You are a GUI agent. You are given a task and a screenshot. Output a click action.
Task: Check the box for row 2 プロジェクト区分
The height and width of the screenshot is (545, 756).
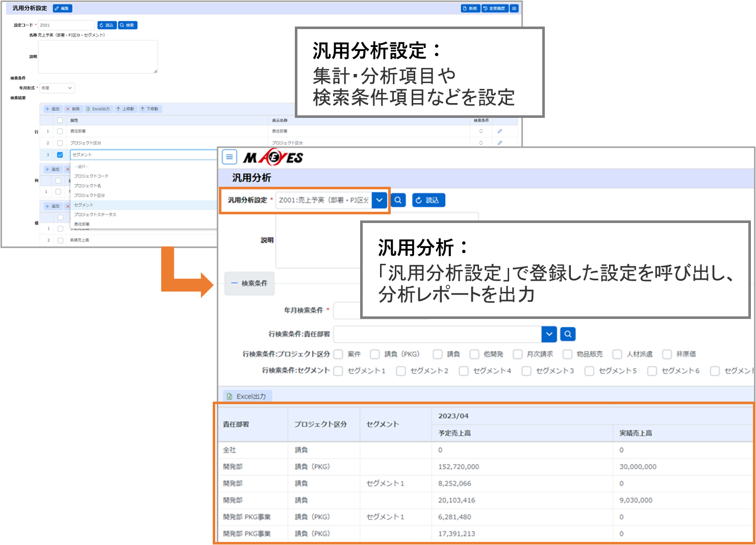pos(60,143)
